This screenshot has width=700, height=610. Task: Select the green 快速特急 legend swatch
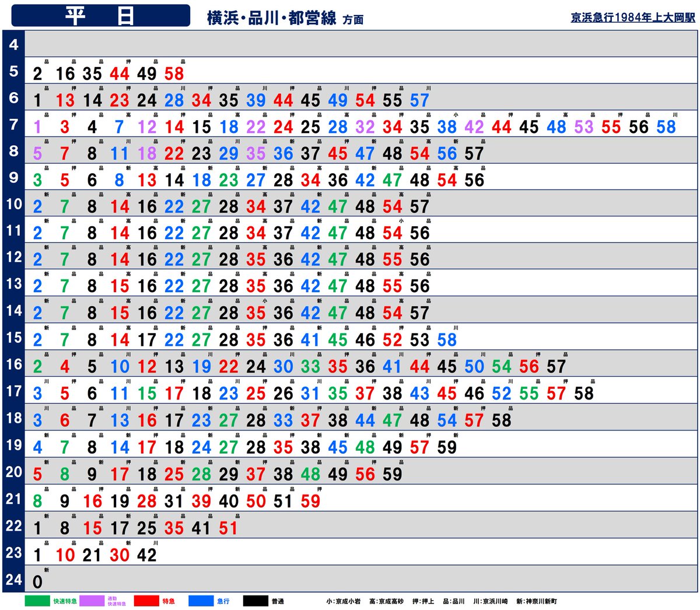tap(38, 601)
